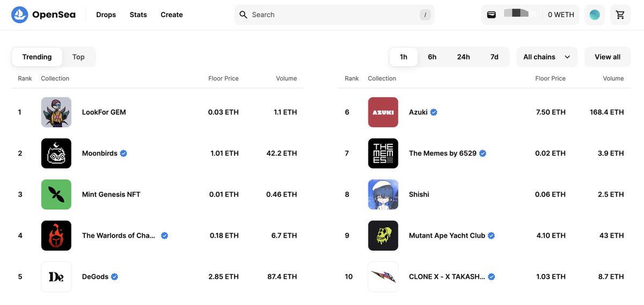The height and width of the screenshot is (305, 644).
Task: Click the search magnifier icon
Action: click(244, 15)
